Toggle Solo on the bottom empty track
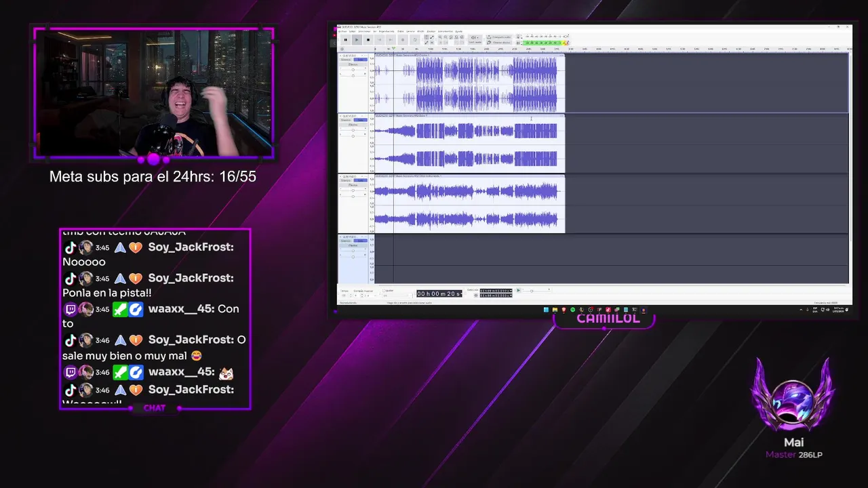The height and width of the screenshot is (488, 868). (x=360, y=241)
